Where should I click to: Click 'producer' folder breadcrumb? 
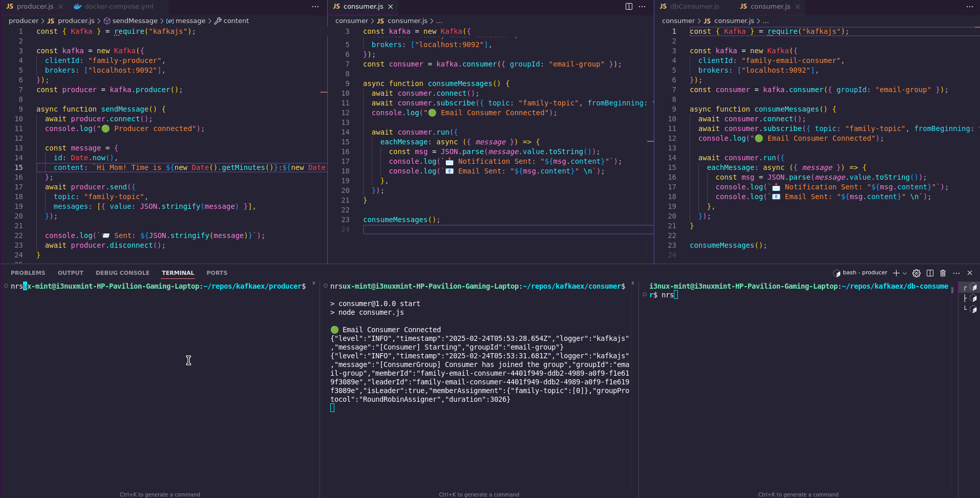tap(24, 21)
